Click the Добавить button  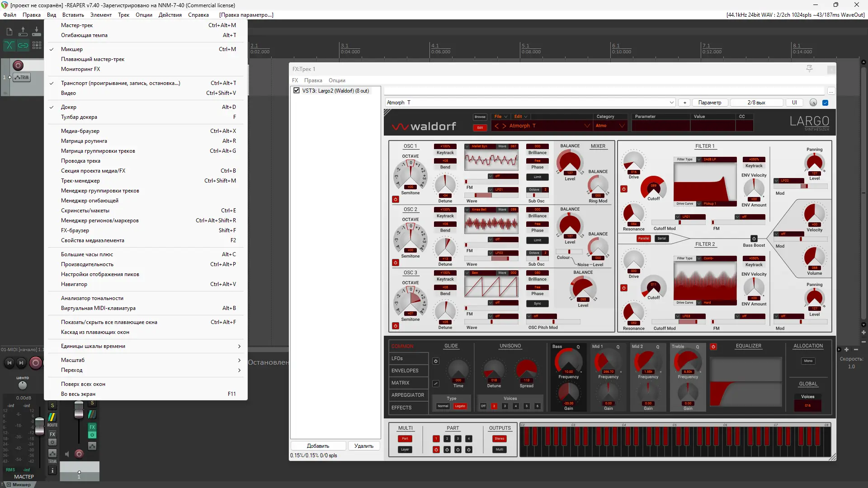[318, 446]
